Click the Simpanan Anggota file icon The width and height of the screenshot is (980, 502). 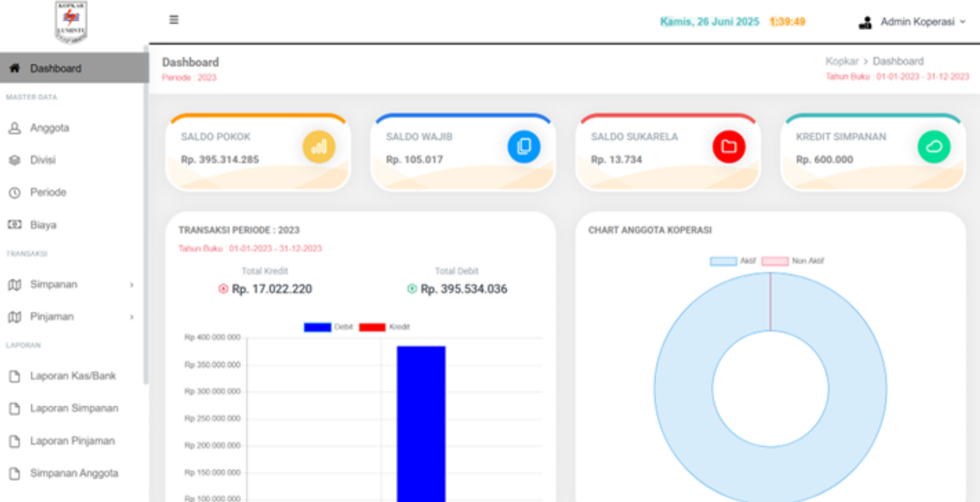coord(15,473)
